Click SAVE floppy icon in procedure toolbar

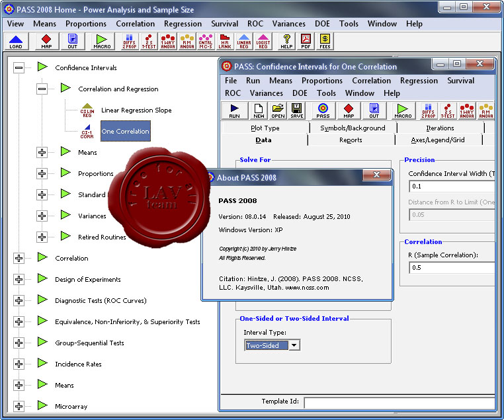pyautogui.click(x=297, y=111)
